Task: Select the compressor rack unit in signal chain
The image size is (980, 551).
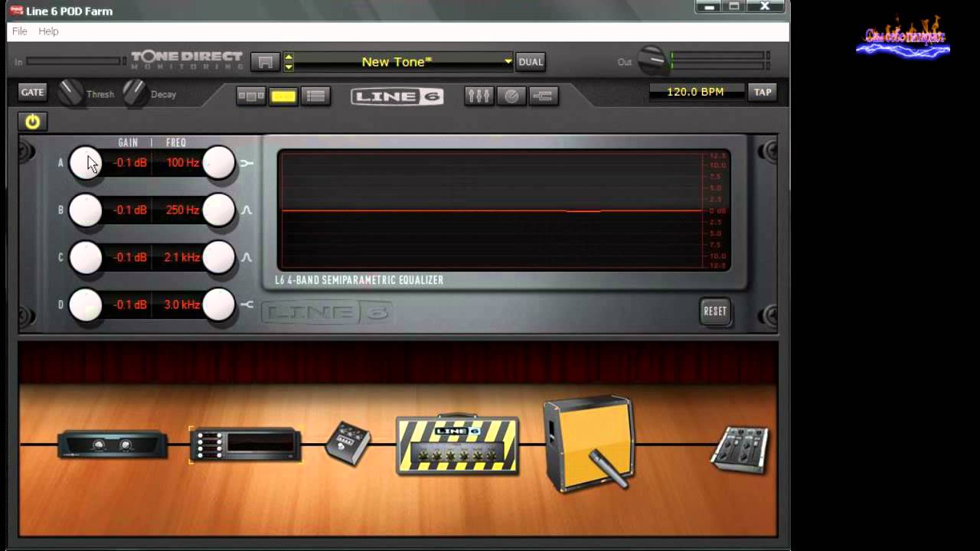Action: point(113,445)
